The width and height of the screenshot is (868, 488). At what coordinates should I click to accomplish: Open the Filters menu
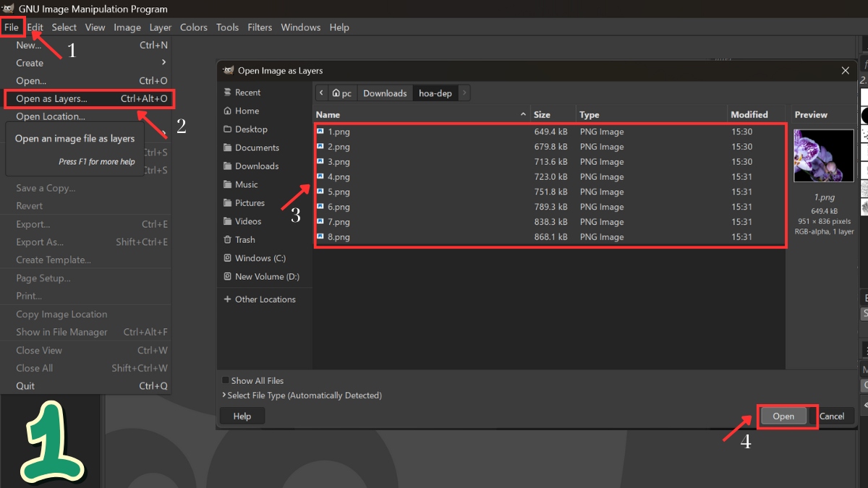[260, 27]
